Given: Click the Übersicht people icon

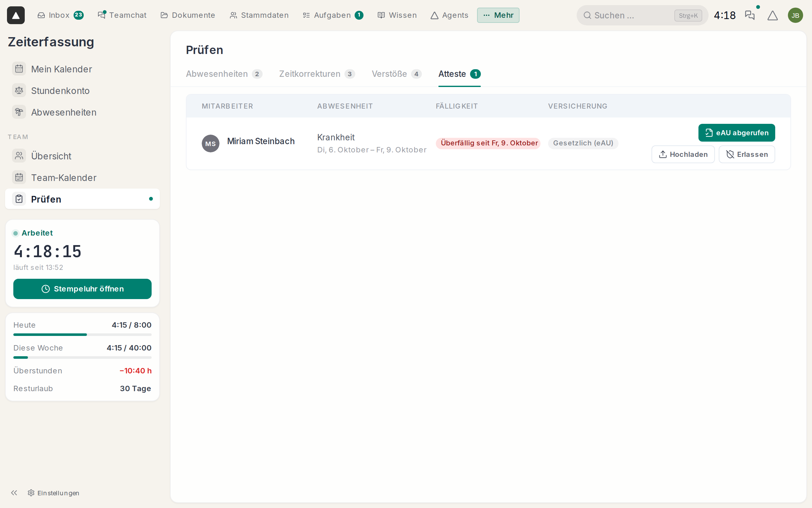Looking at the screenshot, I should point(19,156).
